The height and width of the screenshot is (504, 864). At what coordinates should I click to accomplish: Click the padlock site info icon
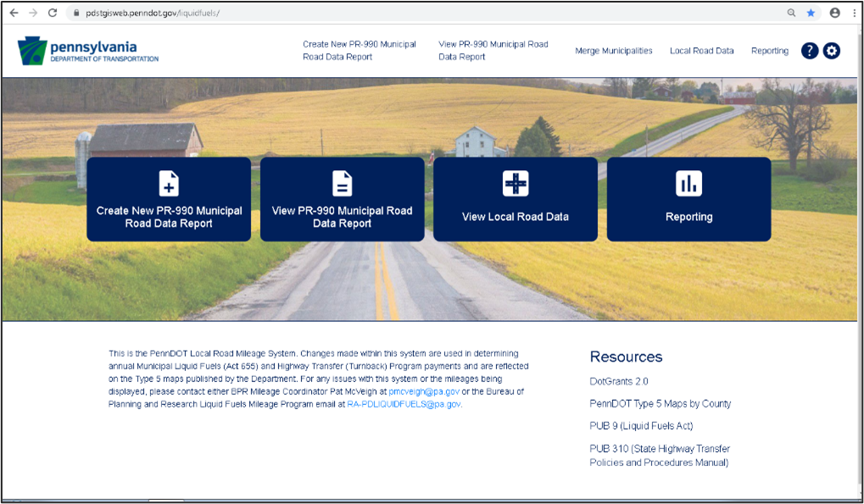click(76, 13)
